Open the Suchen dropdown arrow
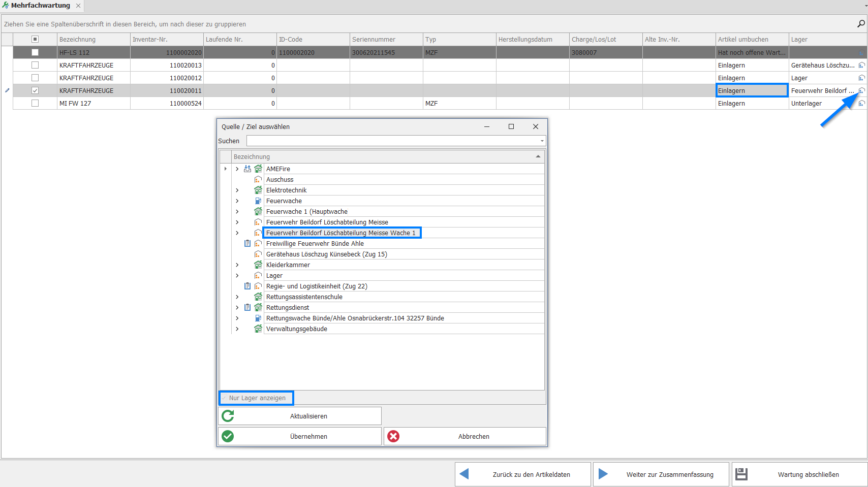Viewport: 868px width, 487px height. pyautogui.click(x=542, y=141)
